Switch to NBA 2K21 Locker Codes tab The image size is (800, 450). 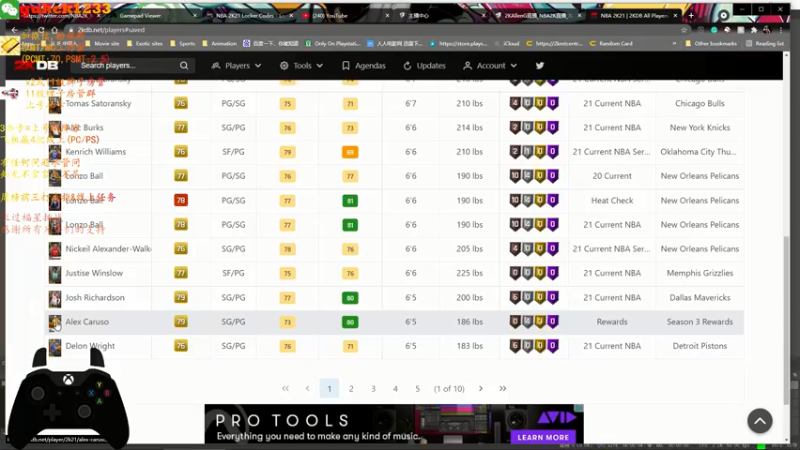pos(249,15)
